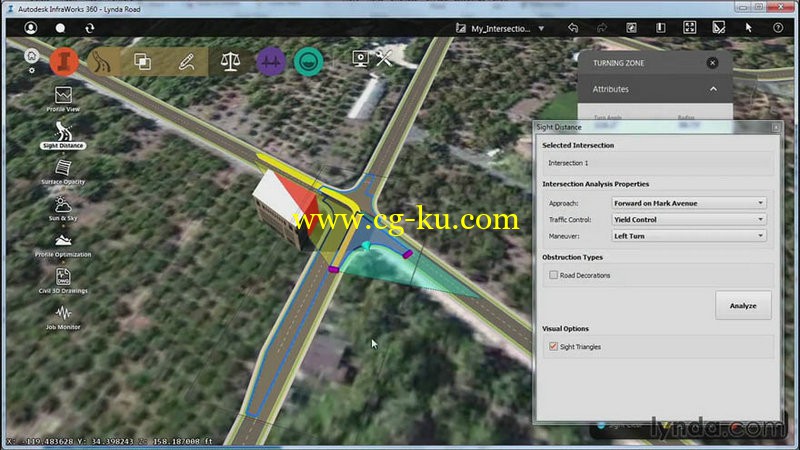The image size is (800, 450).
Task: Click the purple bridge design icon
Action: click(x=271, y=62)
